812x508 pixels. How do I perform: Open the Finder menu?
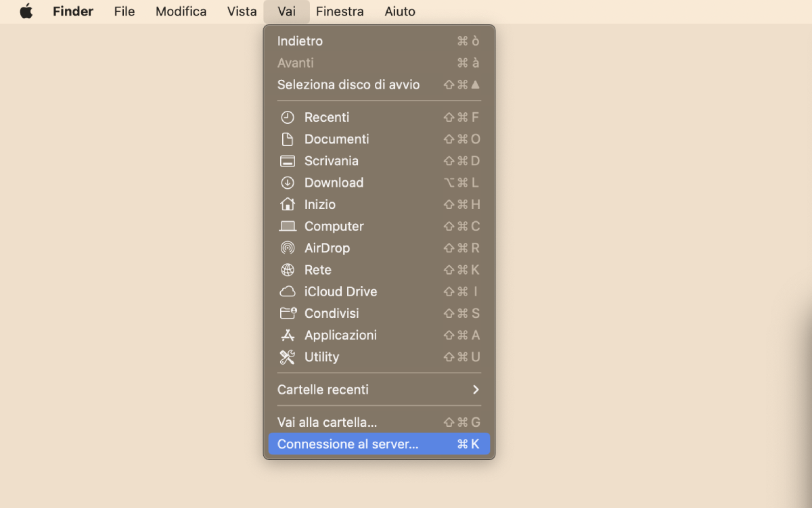73,11
